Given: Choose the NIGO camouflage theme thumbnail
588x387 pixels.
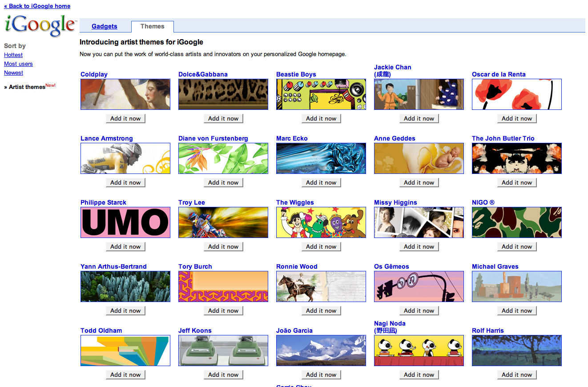Looking at the screenshot, I should (x=517, y=222).
